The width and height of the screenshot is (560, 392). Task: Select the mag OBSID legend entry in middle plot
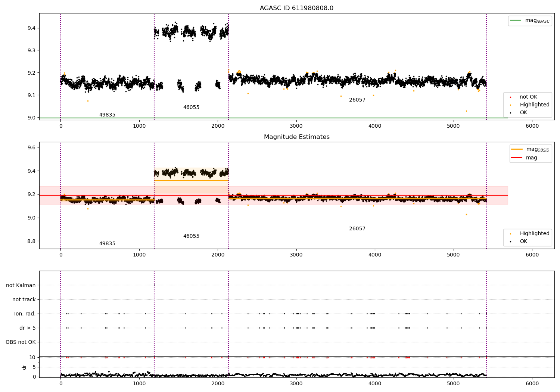[530, 149]
